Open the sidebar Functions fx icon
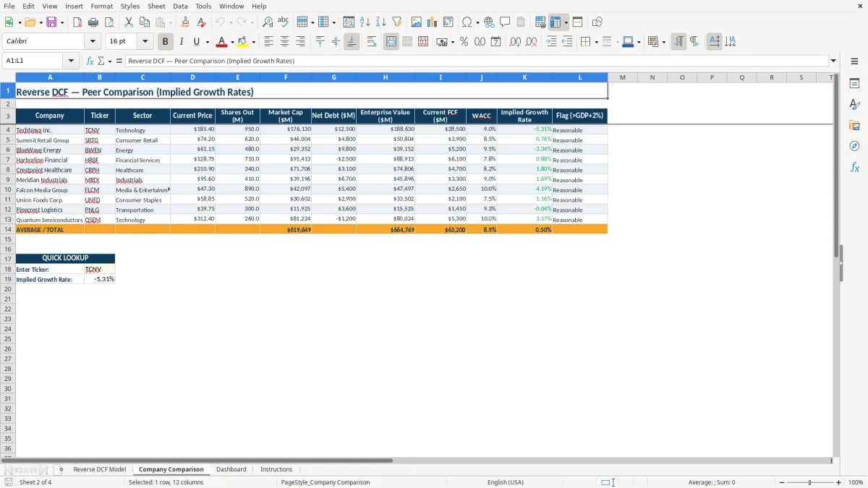868x488 pixels. tap(854, 167)
